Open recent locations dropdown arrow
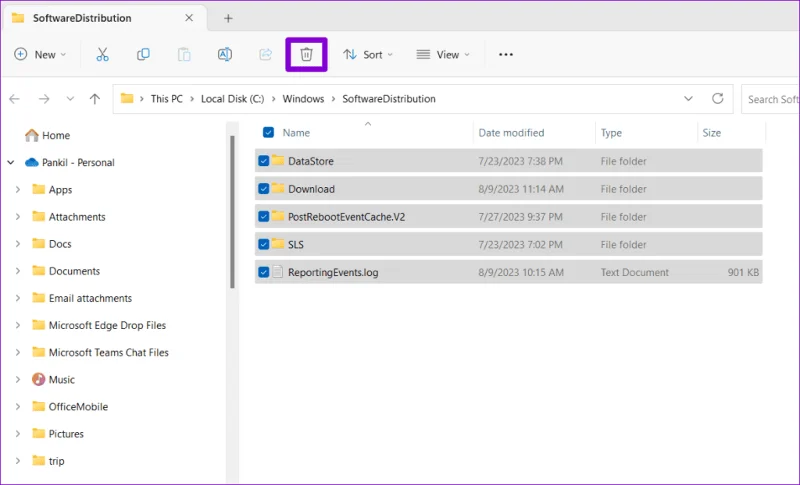The height and width of the screenshot is (485, 800). click(x=70, y=99)
